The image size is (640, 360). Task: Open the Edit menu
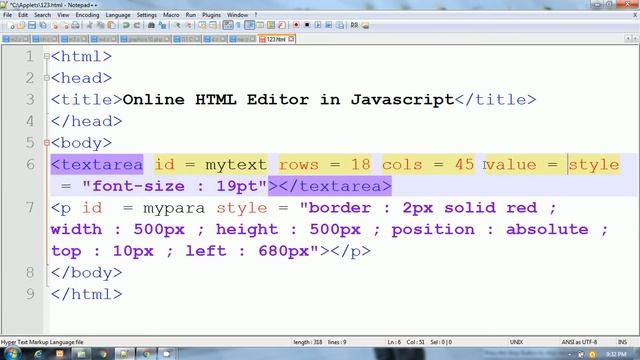(x=23, y=15)
